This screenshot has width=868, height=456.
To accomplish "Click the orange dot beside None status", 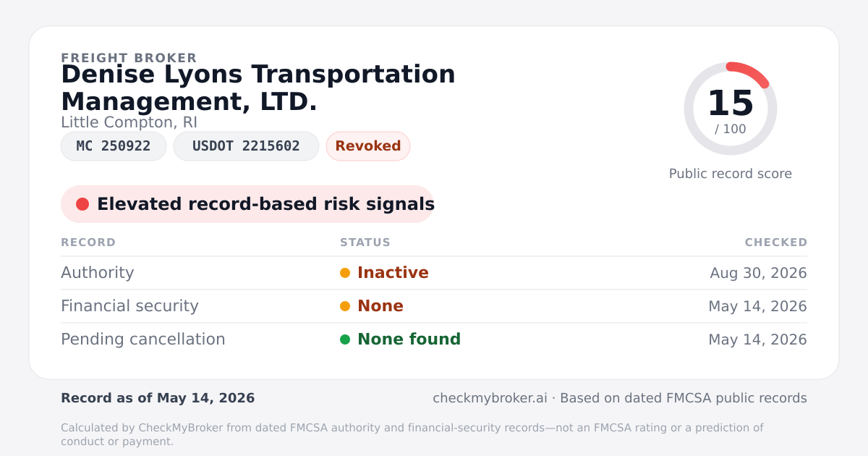I will 345,306.
